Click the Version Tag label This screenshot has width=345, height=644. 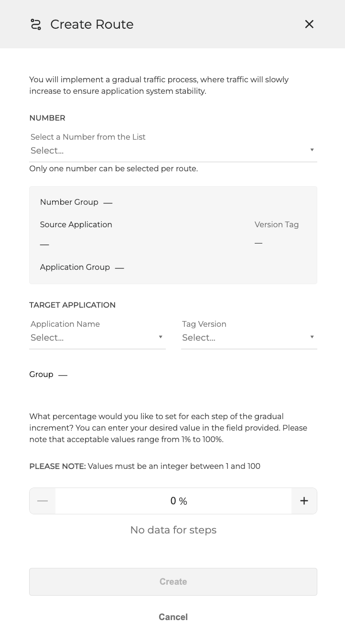[277, 224]
